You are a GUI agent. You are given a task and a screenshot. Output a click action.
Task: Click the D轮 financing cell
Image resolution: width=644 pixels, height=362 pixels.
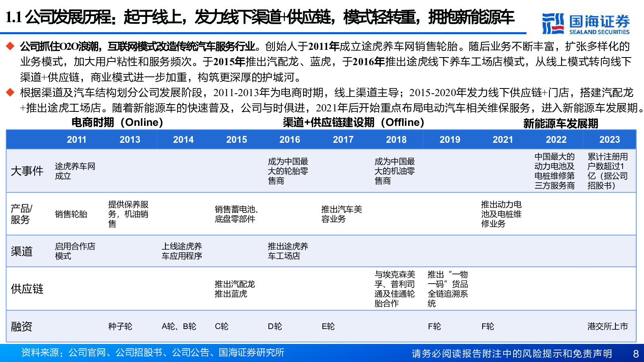tap(275, 326)
